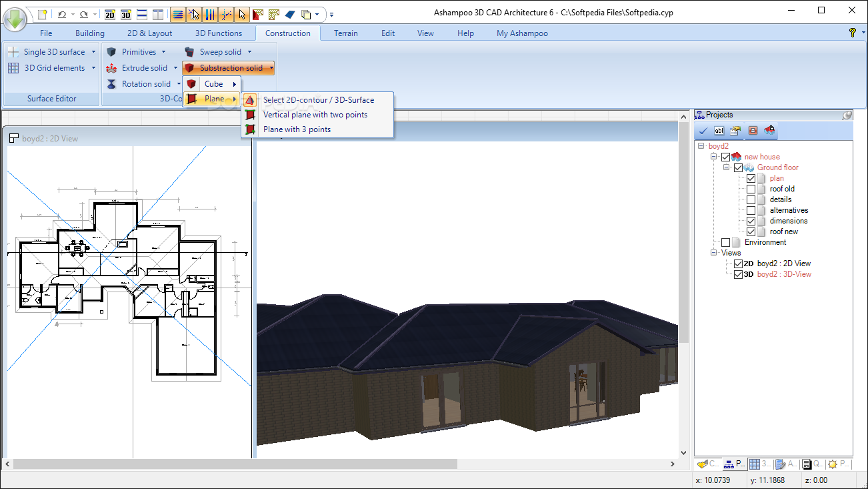868x489 pixels.
Task: Open properties icon in Projects toolbar
Action: coord(735,130)
